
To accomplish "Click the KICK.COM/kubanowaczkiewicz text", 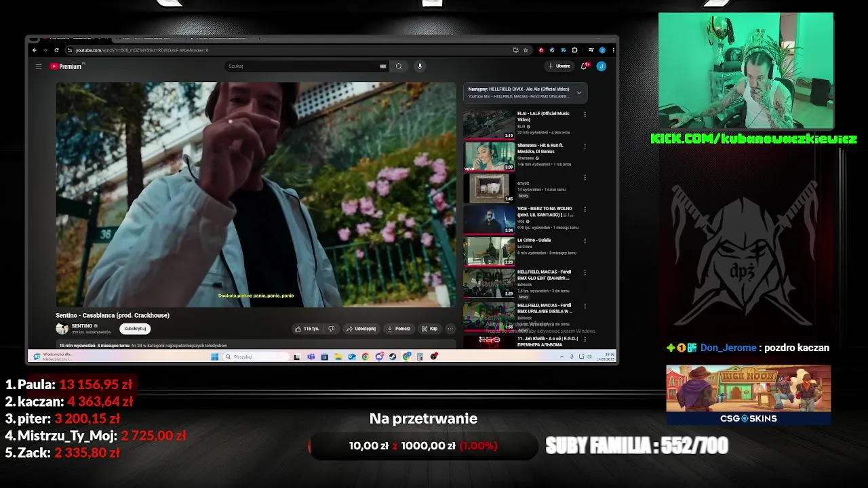I will (753, 138).
